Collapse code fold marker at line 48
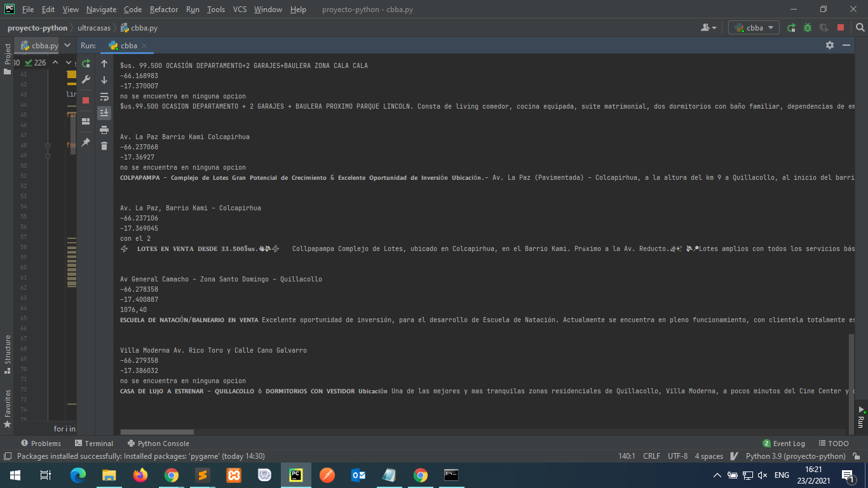 (x=48, y=146)
